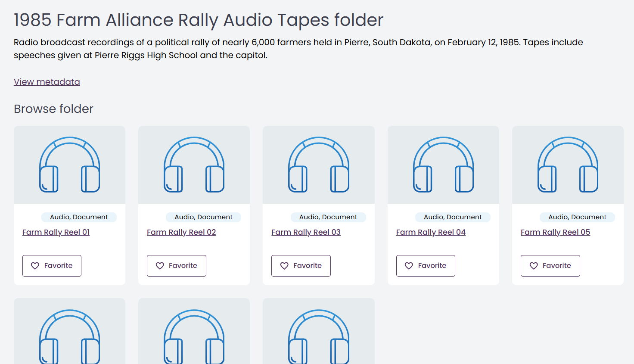Click the headphones icon for Farm Rally Reel 05
The height and width of the screenshot is (364, 634).
pyautogui.click(x=567, y=165)
